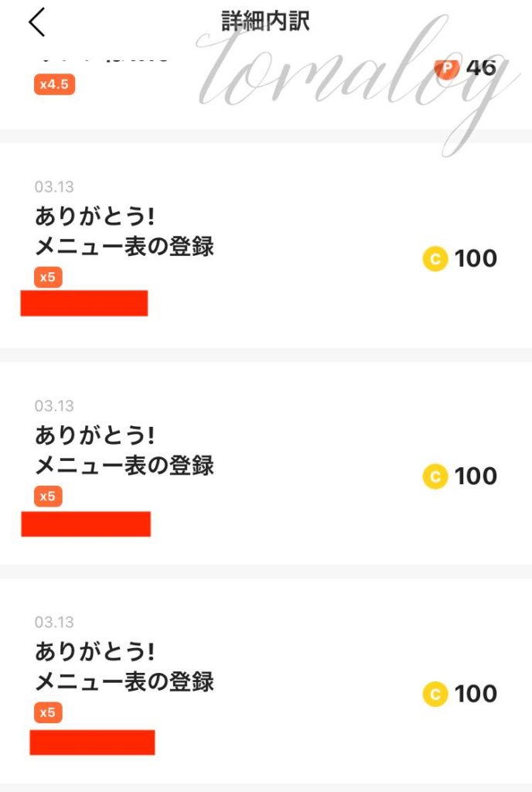Image resolution: width=532 pixels, height=792 pixels.
Task: Tap the x5 badge in first menu entry
Action: [x=48, y=278]
